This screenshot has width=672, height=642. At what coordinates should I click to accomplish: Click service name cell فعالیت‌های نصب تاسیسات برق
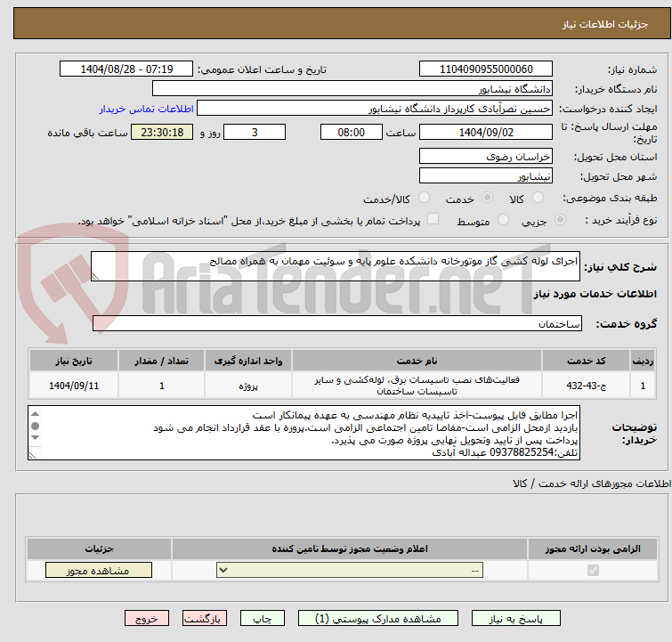(x=417, y=386)
